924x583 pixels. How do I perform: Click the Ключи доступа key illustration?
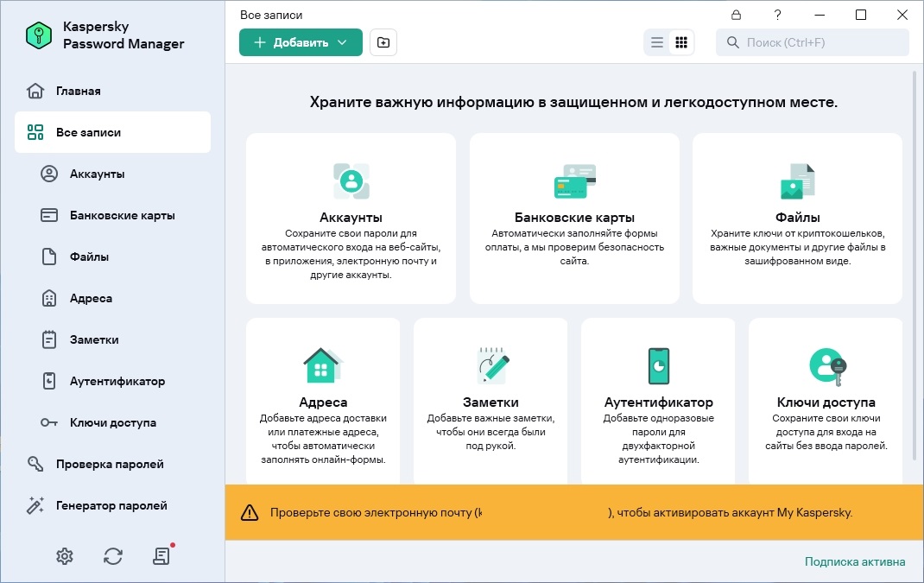click(x=827, y=367)
